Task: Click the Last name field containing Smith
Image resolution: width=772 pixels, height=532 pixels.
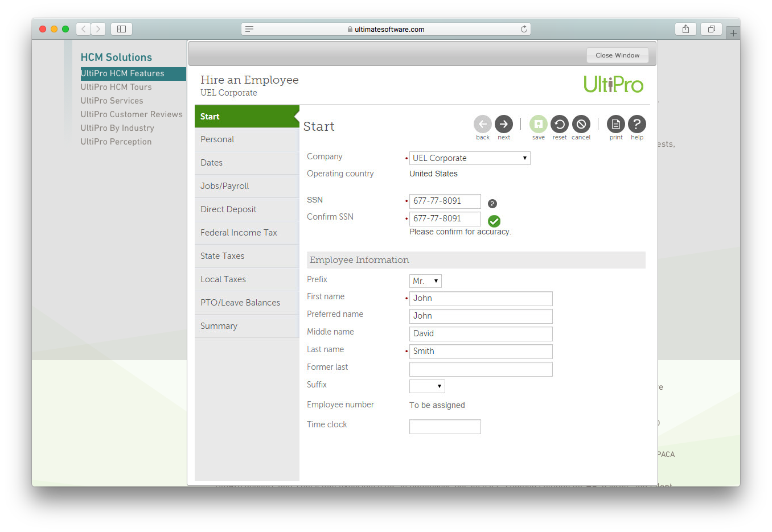Action: pyautogui.click(x=481, y=351)
